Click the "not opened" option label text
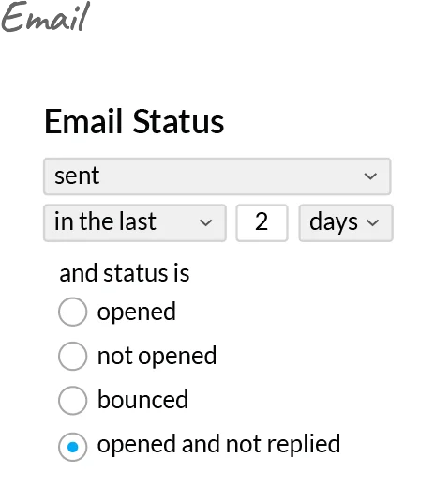 click(x=157, y=356)
